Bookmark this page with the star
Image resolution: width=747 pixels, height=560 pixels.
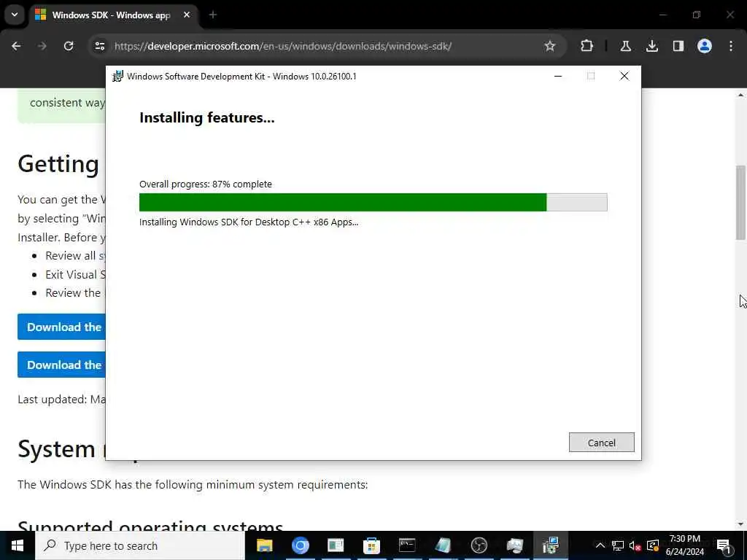(x=550, y=46)
